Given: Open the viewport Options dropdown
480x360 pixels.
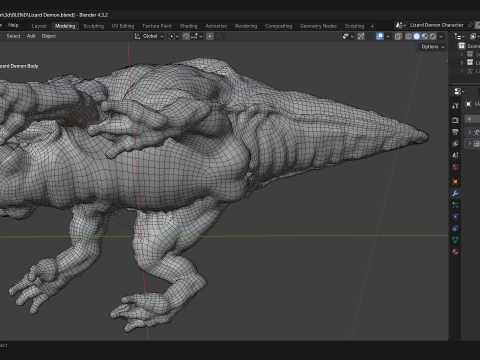Looking at the screenshot, I should pos(432,47).
